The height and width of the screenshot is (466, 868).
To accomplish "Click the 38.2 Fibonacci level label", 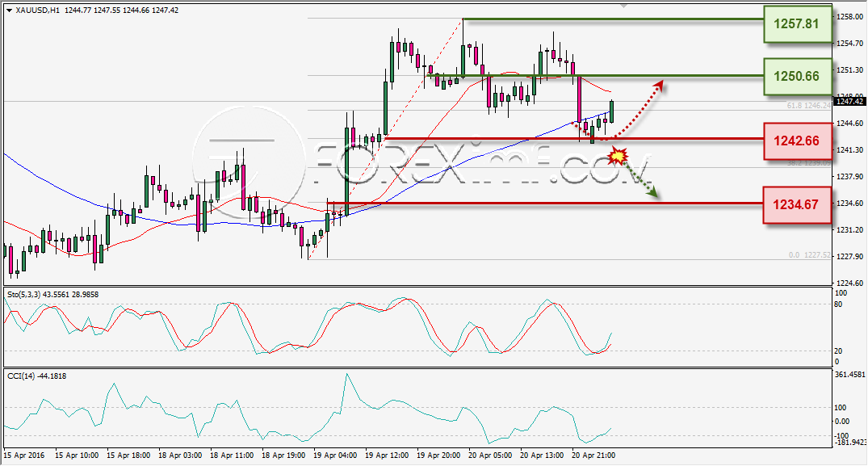I will 809,163.
